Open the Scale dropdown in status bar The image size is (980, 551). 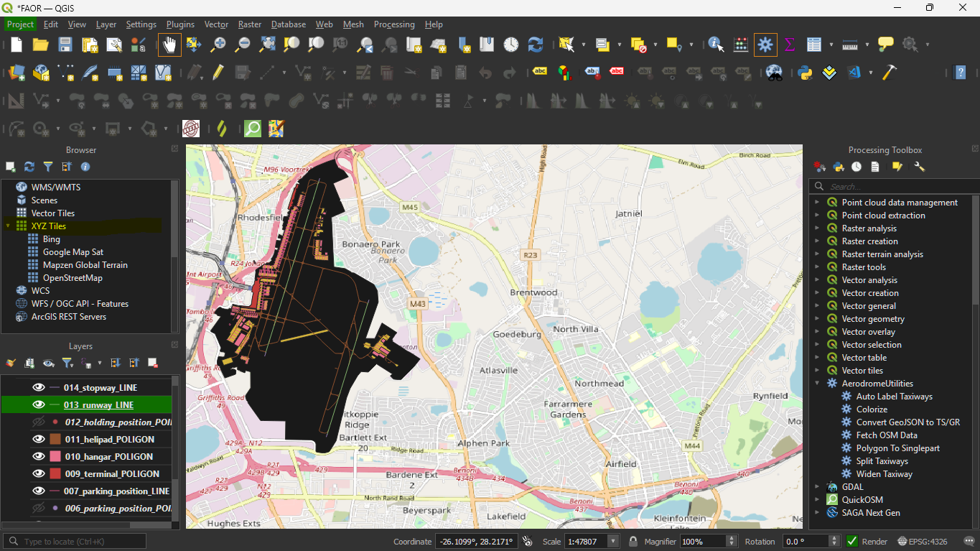pyautogui.click(x=613, y=541)
